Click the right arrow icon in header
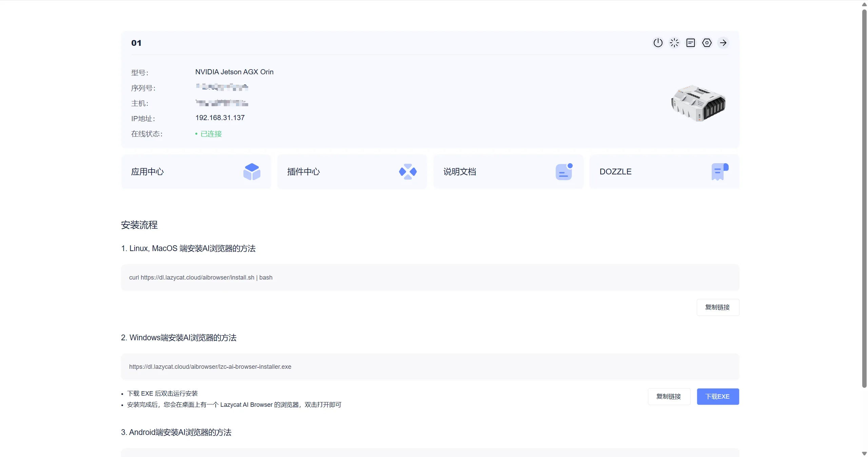 [723, 43]
